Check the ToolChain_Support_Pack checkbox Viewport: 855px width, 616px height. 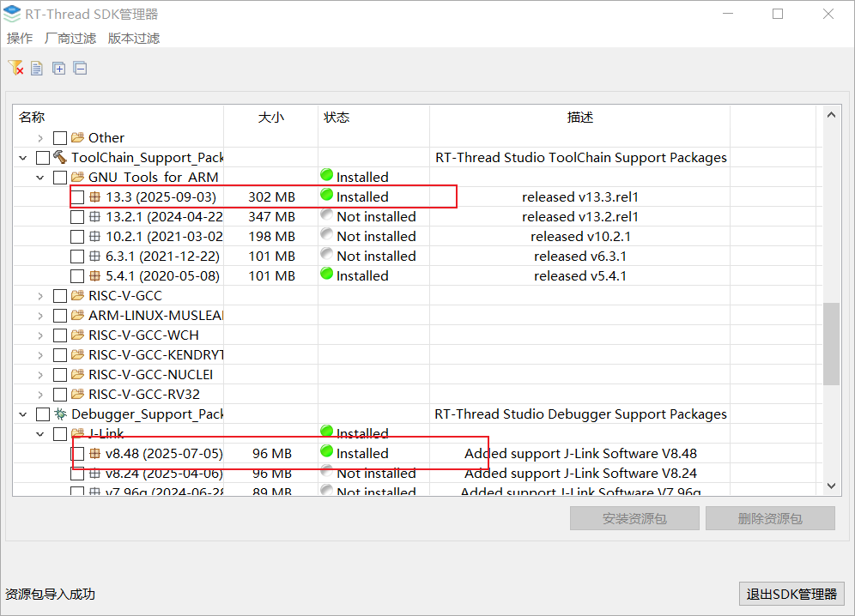(x=43, y=158)
